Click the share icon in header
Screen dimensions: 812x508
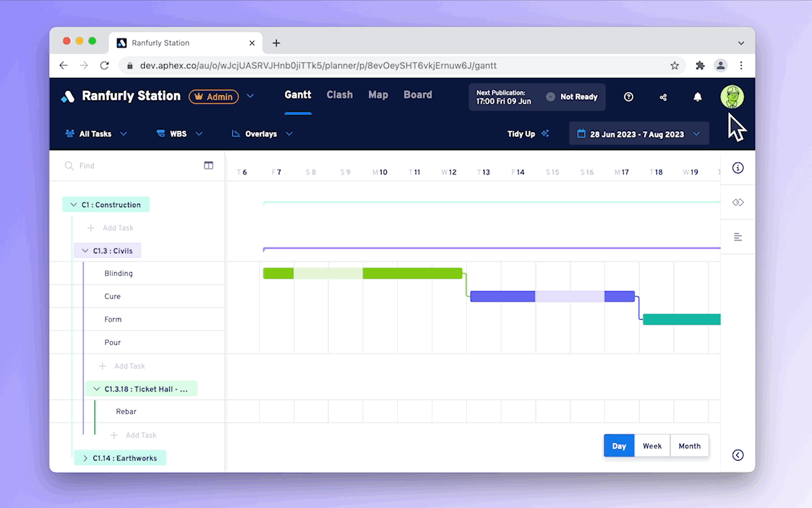(663, 97)
